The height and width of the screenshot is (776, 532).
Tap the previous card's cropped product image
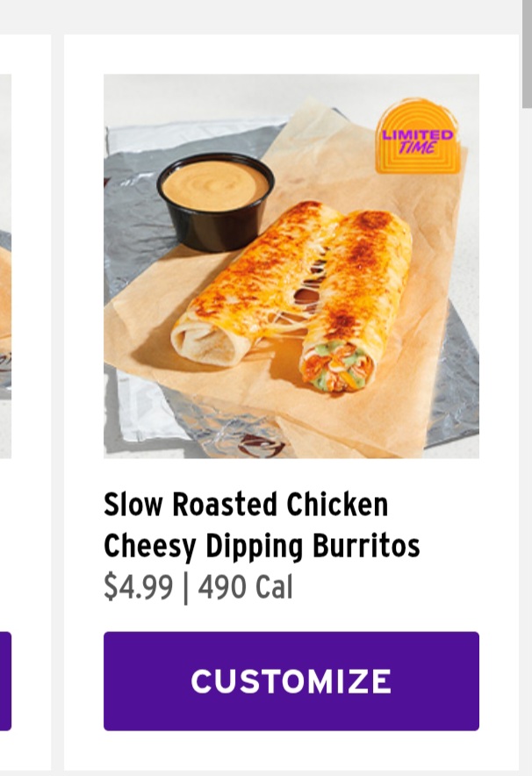5,266
